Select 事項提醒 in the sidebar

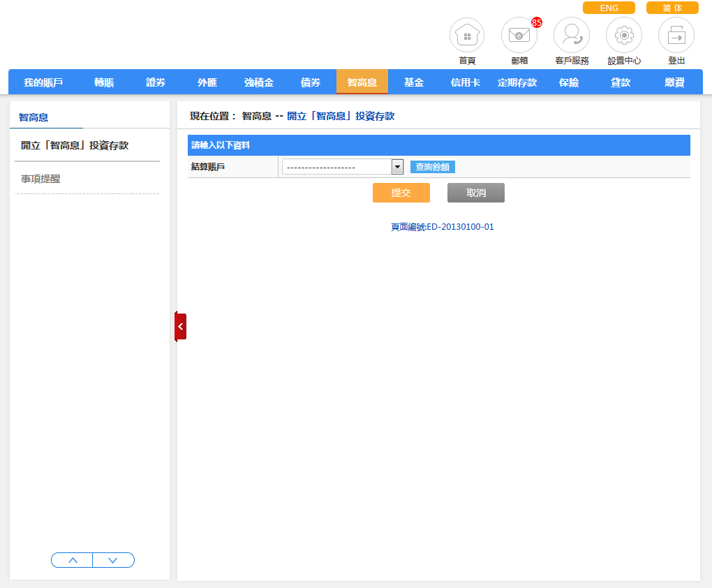pyautogui.click(x=40, y=179)
